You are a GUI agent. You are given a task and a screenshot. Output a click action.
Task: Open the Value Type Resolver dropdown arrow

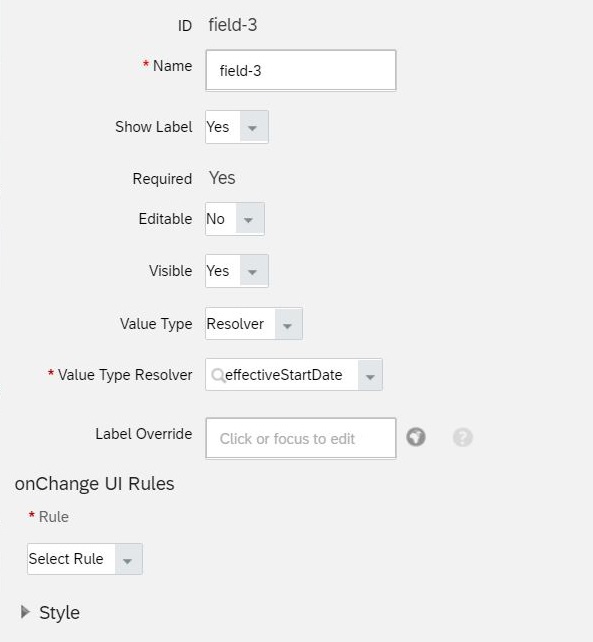[x=370, y=375]
